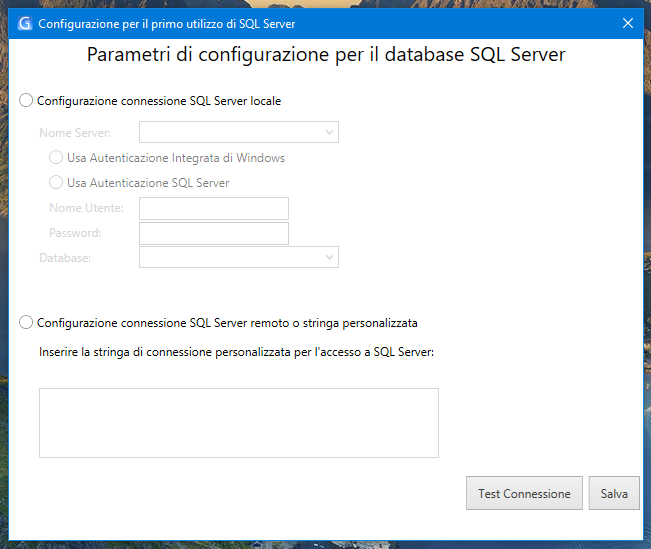This screenshot has width=651, height=549.
Task: Click the Password input field
Action: (x=214, y=233)
